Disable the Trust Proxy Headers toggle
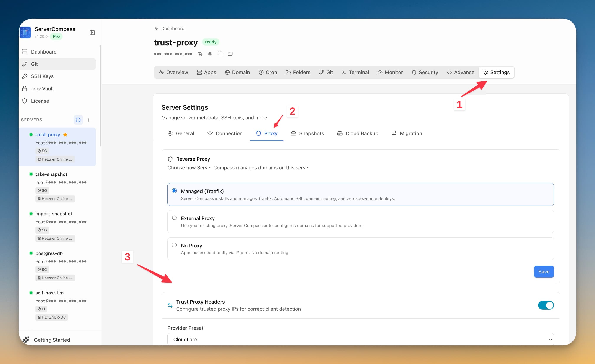 point(546,305)
